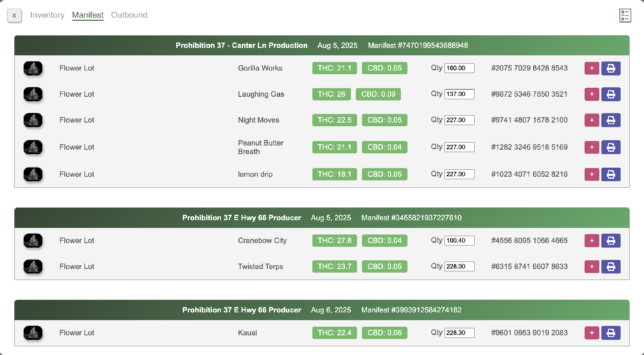Click the CBD 0.09 badge

[378, 94]
